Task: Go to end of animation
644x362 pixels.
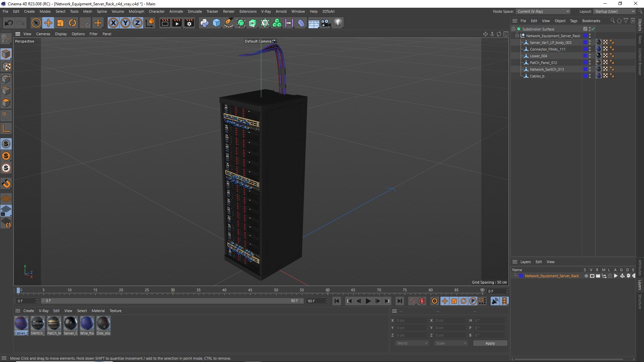Action: coord(399,301)
